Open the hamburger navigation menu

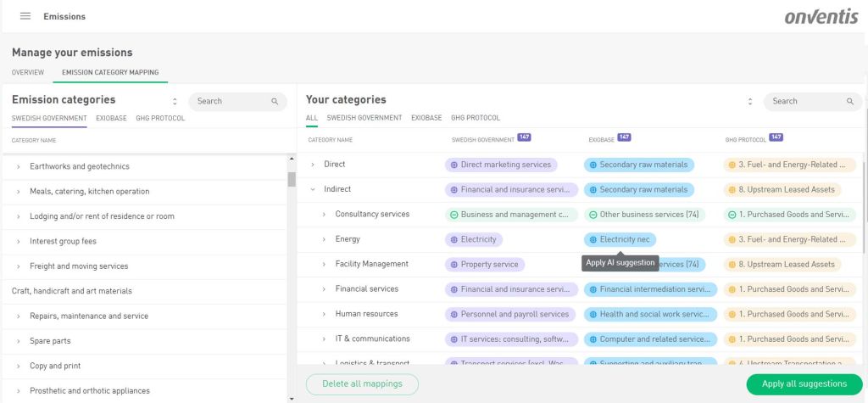(25, 17)
